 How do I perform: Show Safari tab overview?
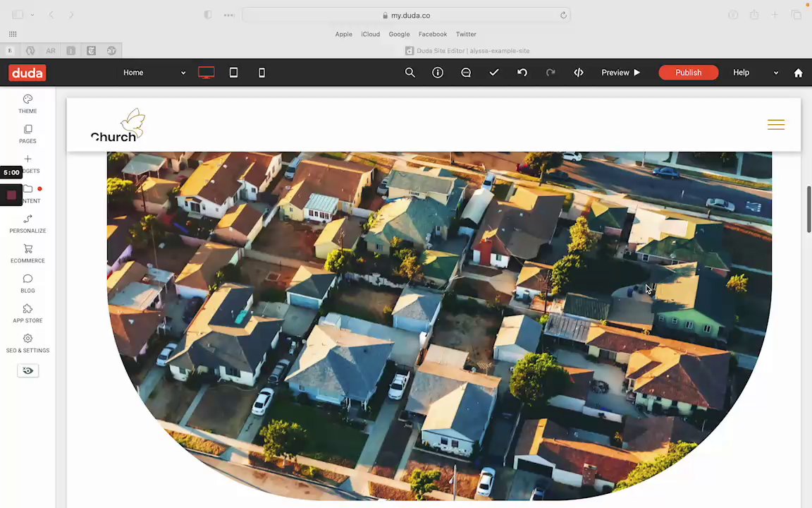[x=796, y=15]
